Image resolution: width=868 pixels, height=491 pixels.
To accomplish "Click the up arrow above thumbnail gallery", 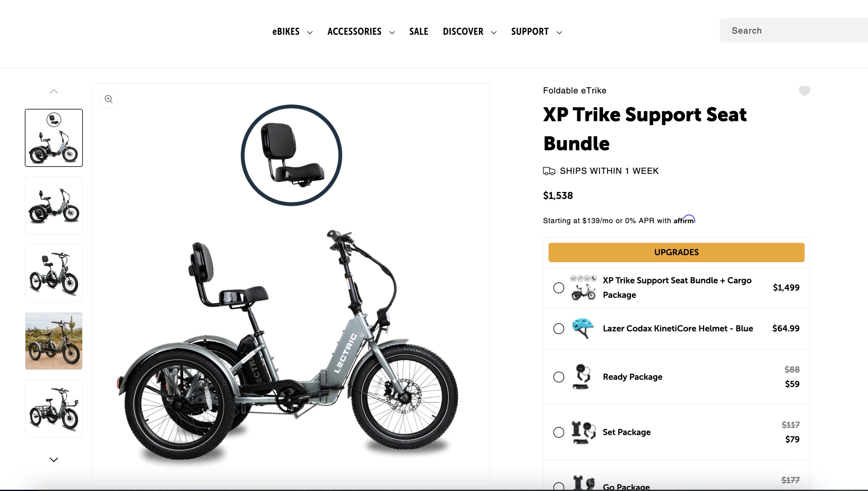I will click(x=54, y=91).
